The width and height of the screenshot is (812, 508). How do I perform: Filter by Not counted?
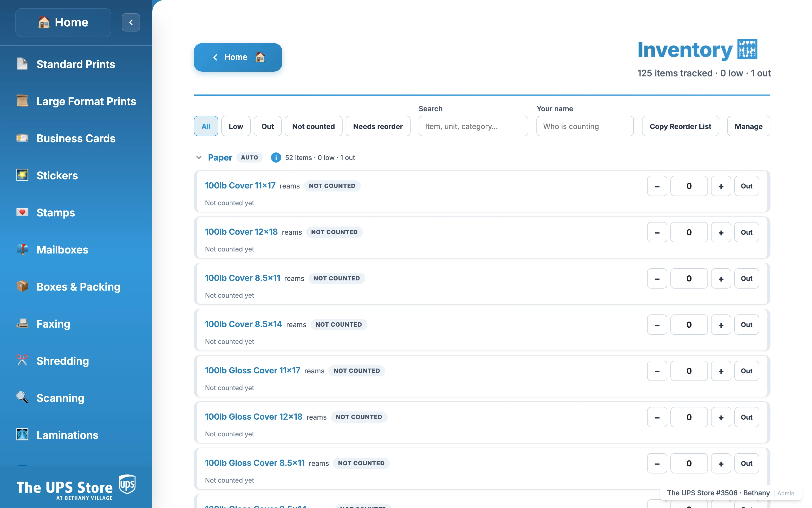click(313, 126)
